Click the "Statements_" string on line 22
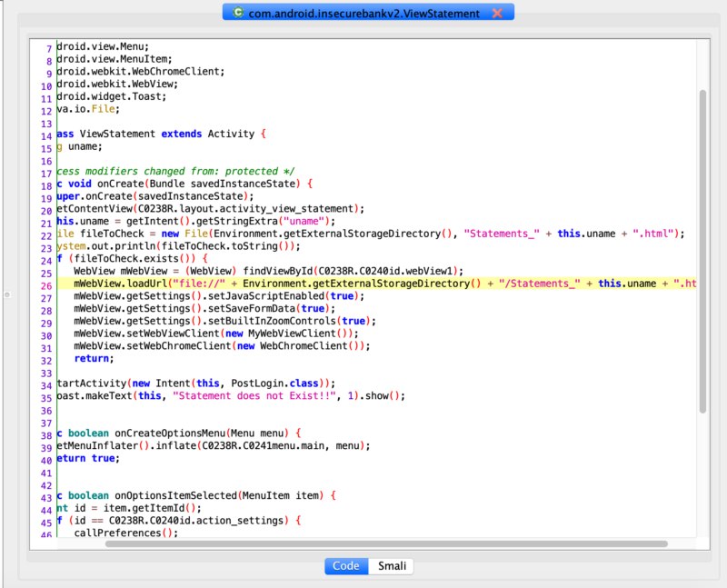 502,234
